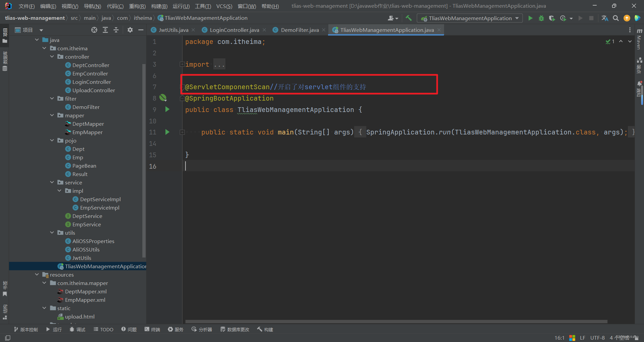Switch to LoginController.java tab
The image size is (644, 342).
pos(234,30)
